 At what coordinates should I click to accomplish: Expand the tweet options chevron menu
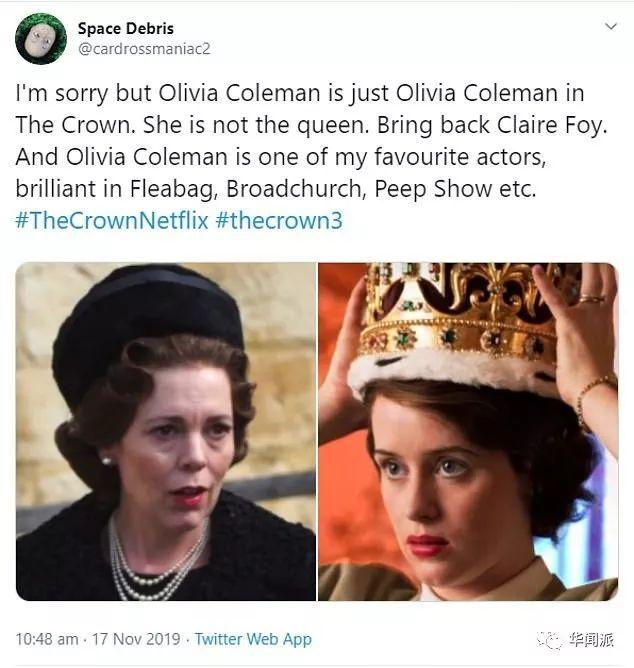pos(609,26)
